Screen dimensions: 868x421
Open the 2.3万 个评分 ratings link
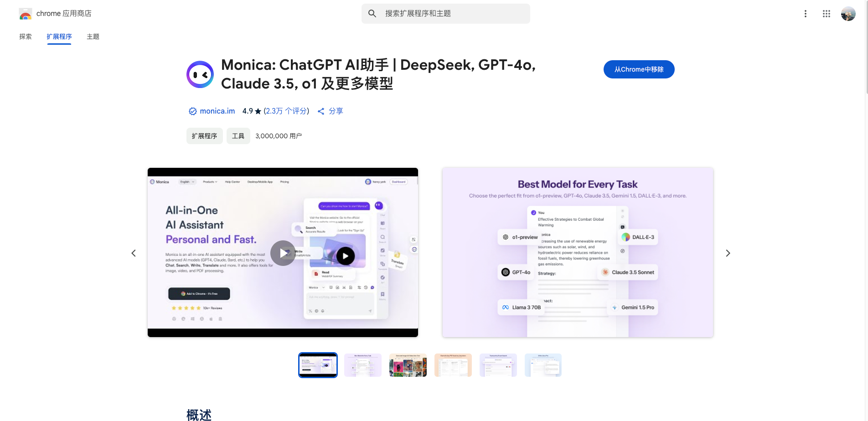tap(286, 111)
